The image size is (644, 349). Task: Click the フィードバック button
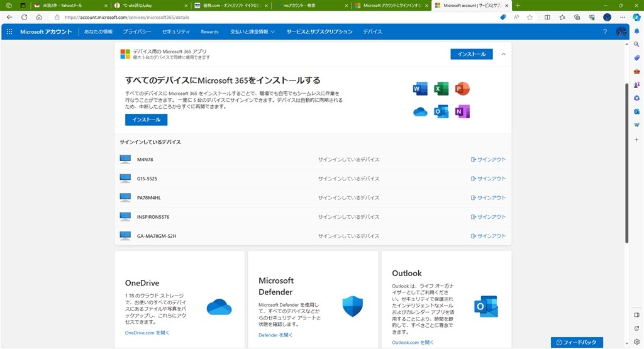(577, 343)
